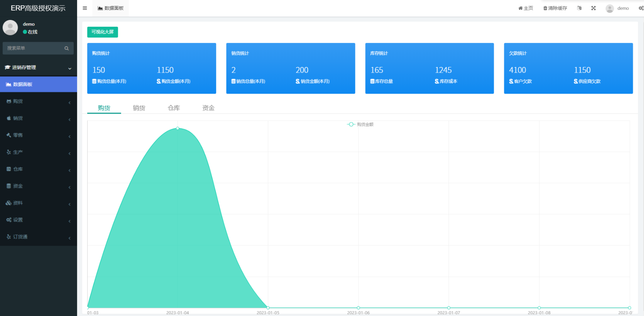The width and height of the screenshot is (644, 316).
Task: Select the 数据面板 sidebar menu item
Action: pos(38,85)
